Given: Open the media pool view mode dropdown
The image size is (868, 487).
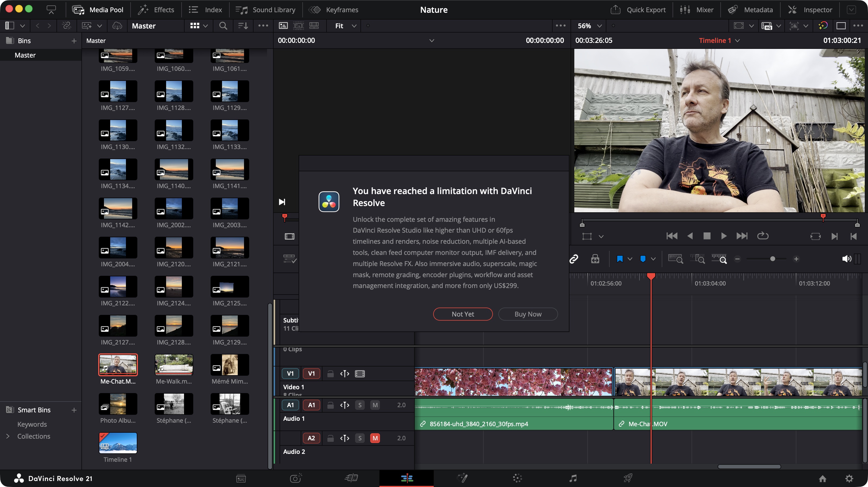Looking at the screenshot, I should pos(199,26).
